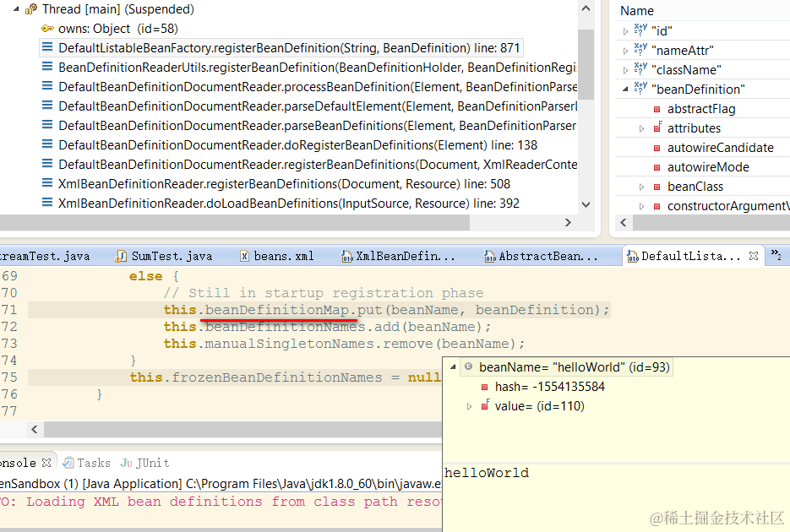Open the JUnit view tab
Viewport: 790px width, 532px height.
pyautogui.click(x=144, y=463)
